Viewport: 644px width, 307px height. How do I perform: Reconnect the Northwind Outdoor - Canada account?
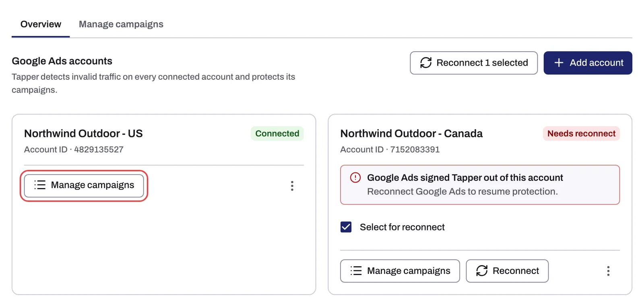[507, 271]
